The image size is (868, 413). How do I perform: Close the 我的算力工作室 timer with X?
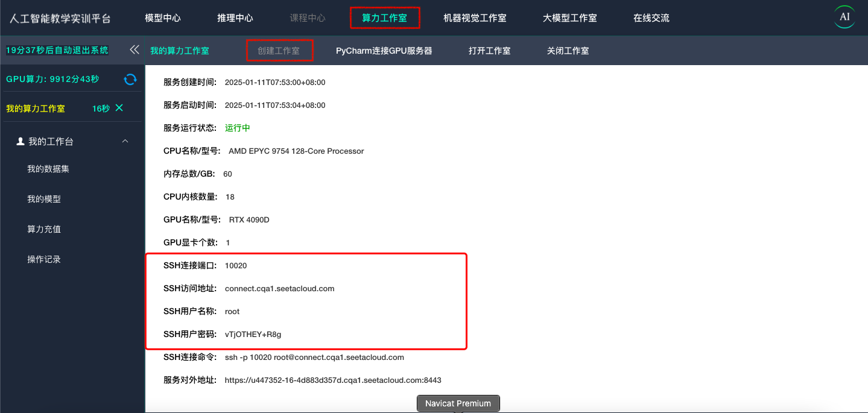[x=119, y=108]
